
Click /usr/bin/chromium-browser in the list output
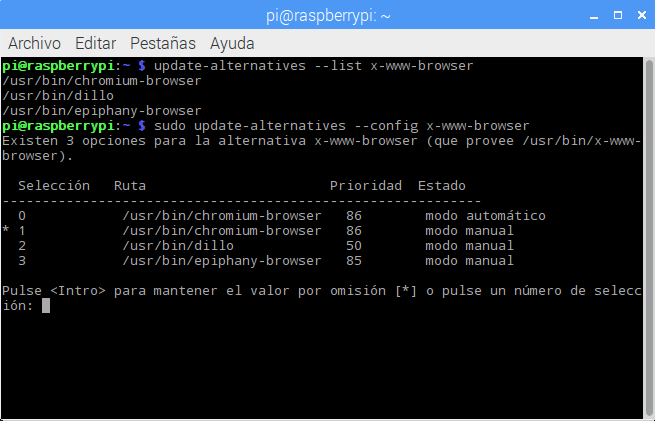click(102, 81)
